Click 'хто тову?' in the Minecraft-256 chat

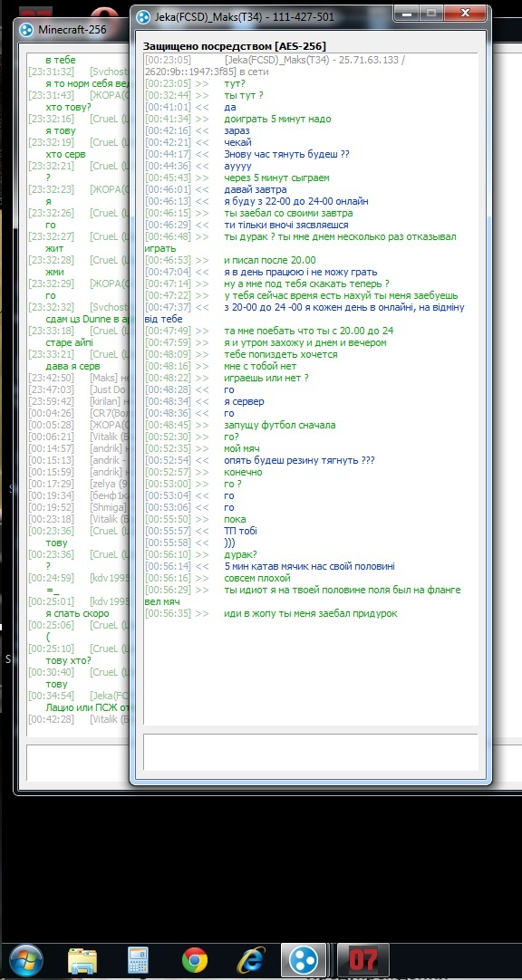pyautogui.click(x=69, y=107)
